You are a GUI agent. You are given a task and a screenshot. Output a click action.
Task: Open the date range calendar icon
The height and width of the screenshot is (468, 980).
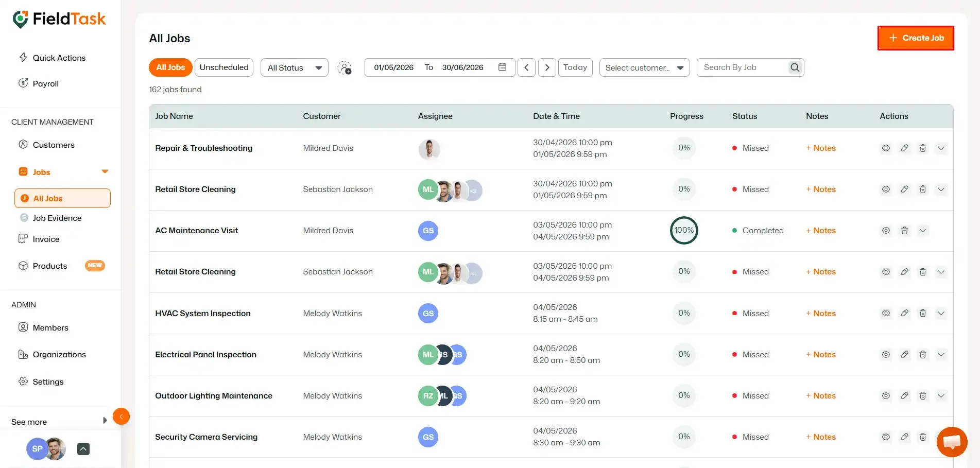(503, 67)
